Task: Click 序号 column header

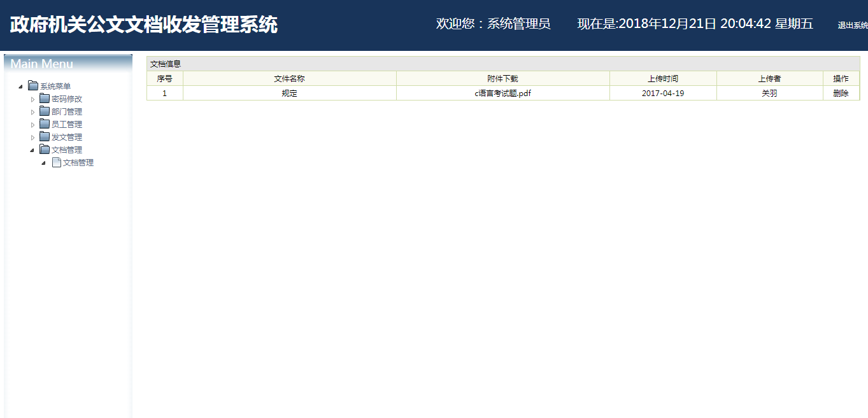Action: click(x=165, y=79)
